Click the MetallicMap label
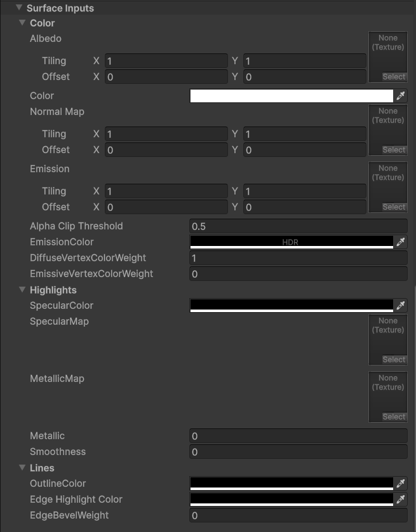Image resolution: width=416 pixels, height=532 pixels. [x=57, y=379]
